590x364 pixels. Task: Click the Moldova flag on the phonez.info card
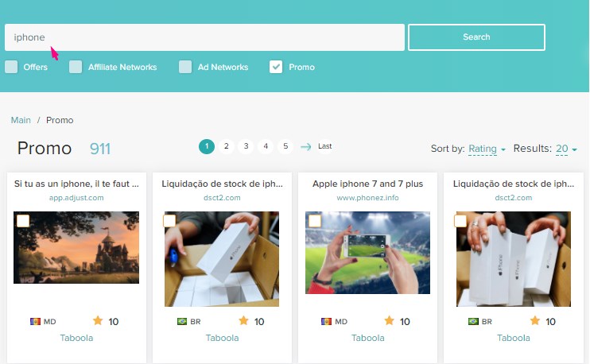coord(326,322)
